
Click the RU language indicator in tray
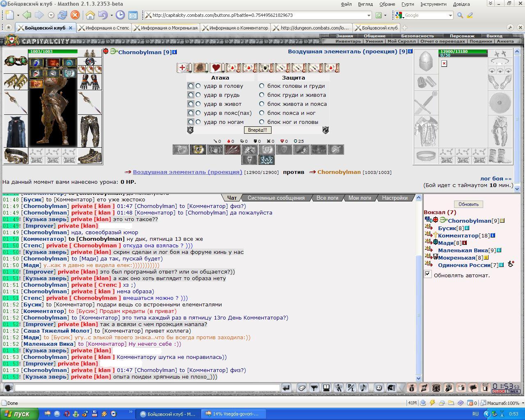(x=475, y=414)
